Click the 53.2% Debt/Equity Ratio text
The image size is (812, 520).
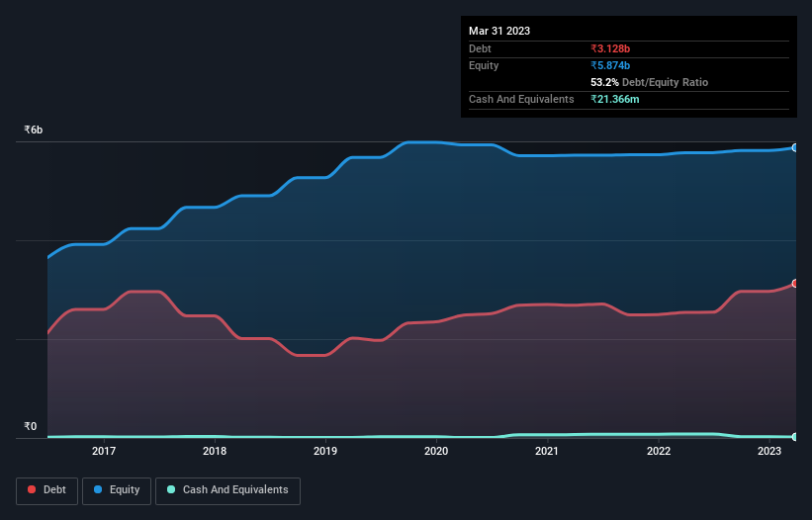tap(650, 82)
